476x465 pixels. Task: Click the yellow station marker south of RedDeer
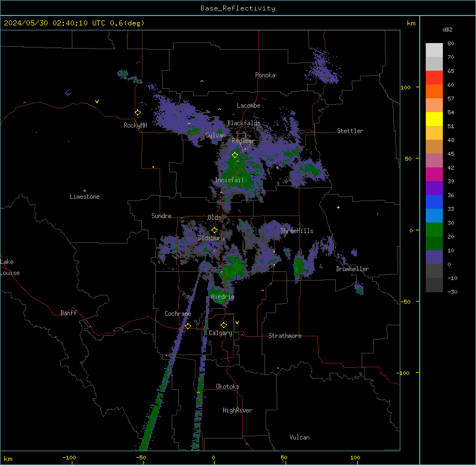click(235, 155)
